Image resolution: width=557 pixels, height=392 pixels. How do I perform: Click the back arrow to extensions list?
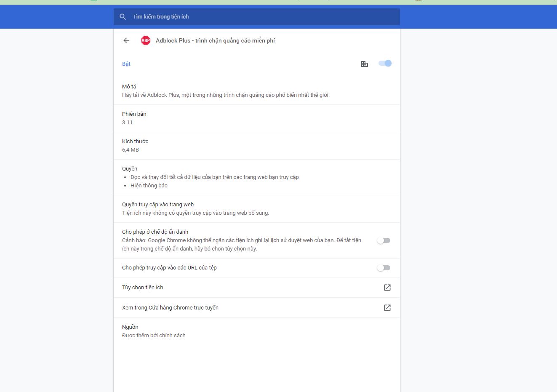click(x=126, y=40)
